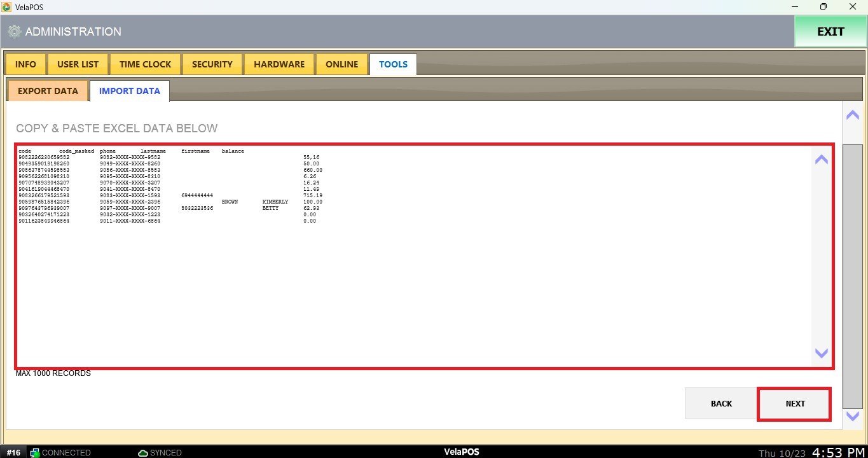Click the green EXIT button

tap(830, 32)
